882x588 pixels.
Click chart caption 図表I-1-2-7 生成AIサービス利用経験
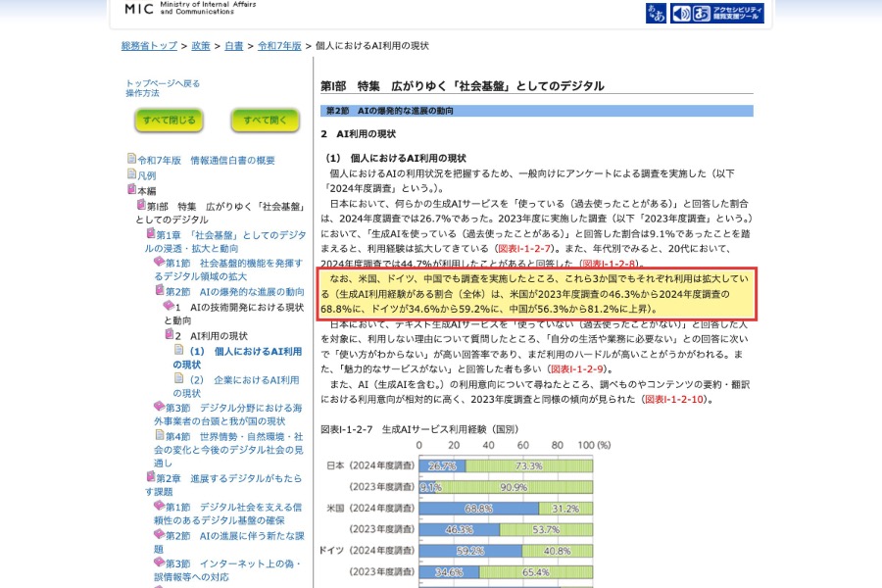pos(419,429)
